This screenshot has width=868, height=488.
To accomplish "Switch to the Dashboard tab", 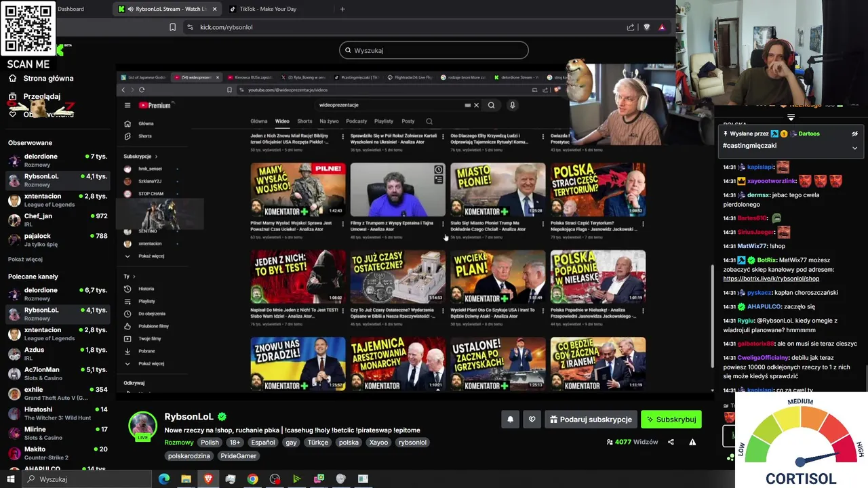I will 71,9.
